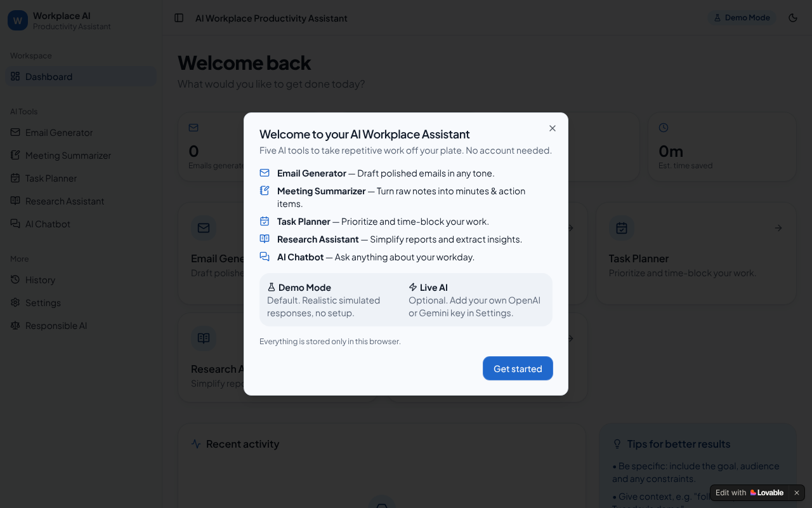Switch to dark mode with the moon icon
The height and width of the screenshot is (508, 812).
point(793,18)
